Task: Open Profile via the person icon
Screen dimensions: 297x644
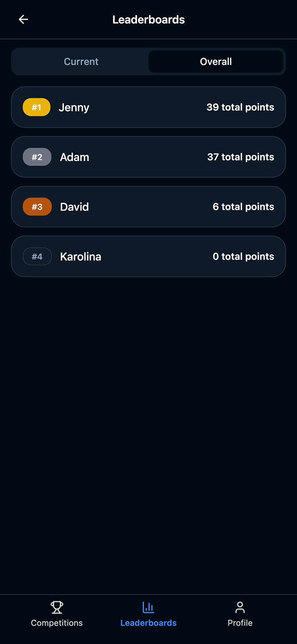Action: pyautogui.click(x=240, y=607)
